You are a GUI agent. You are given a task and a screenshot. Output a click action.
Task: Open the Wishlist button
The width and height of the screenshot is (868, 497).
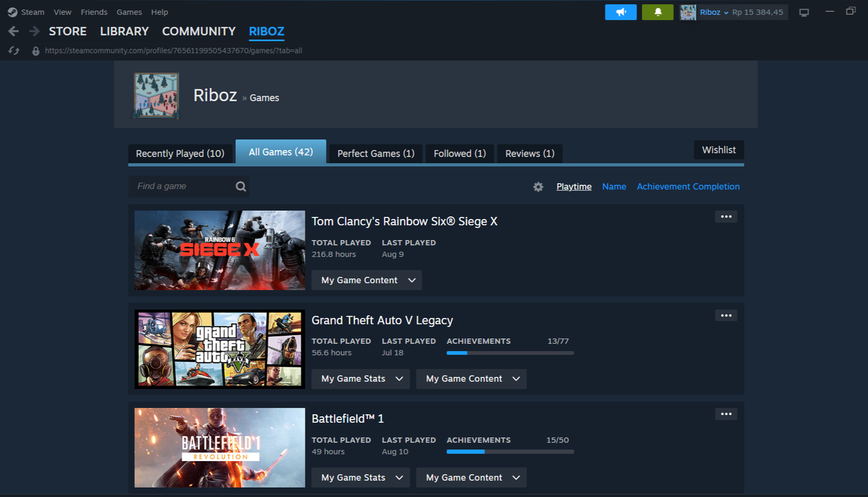(x=719, y=150)
